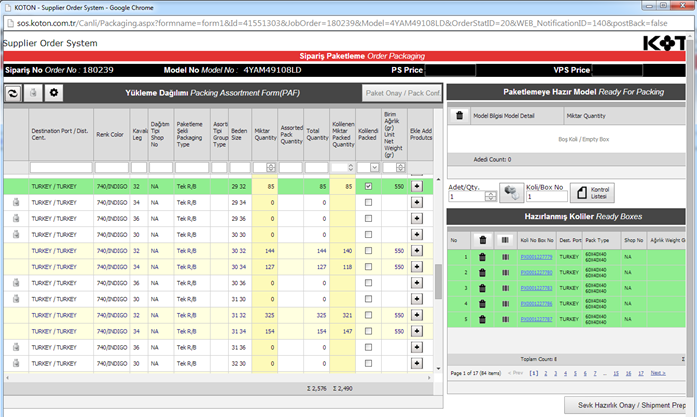Open the gear settings icon in PAF toolbar
697x417 pixels.
click(54, 93)
